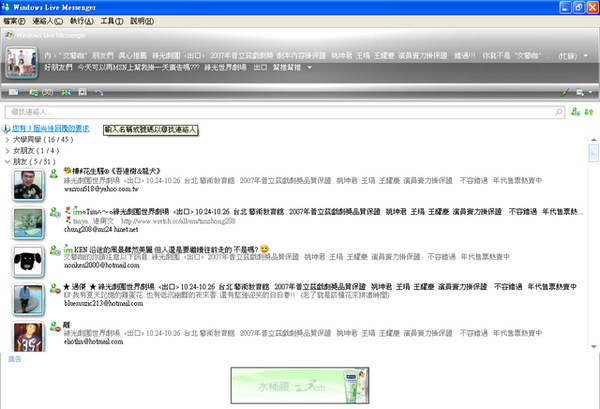The width and height of the screenshot is (600, 409).
Task: Click status icon of chung208@ms24.hinet.net contact
Action: coord(55,212)
